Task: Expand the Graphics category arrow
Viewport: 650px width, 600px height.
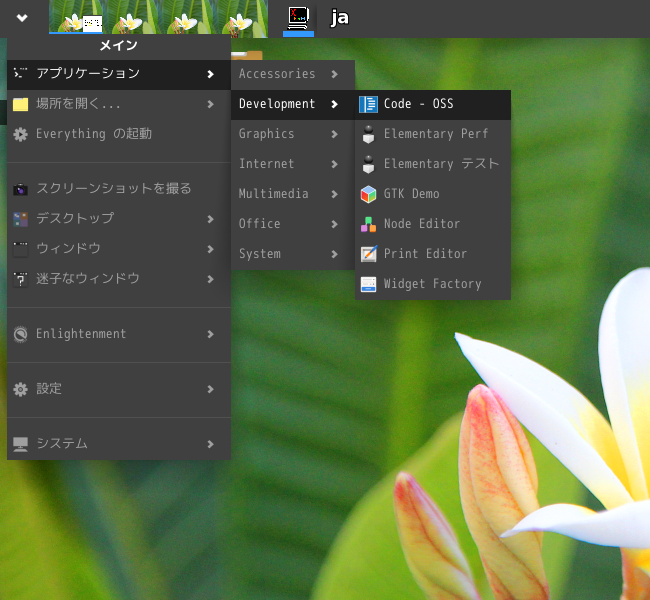Action: click(x=335, y=134)
